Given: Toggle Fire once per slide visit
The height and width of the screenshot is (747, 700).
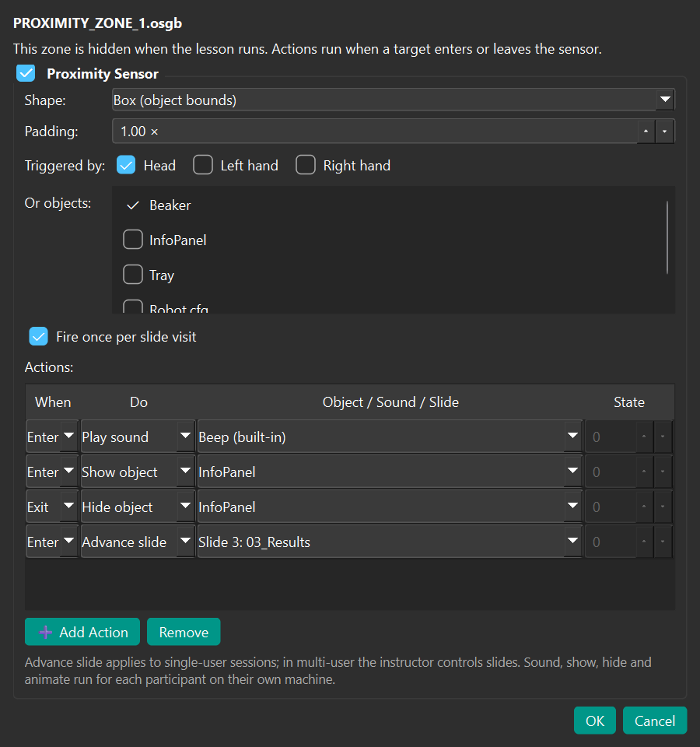Looking at the screenshot, I should point(39,336).
